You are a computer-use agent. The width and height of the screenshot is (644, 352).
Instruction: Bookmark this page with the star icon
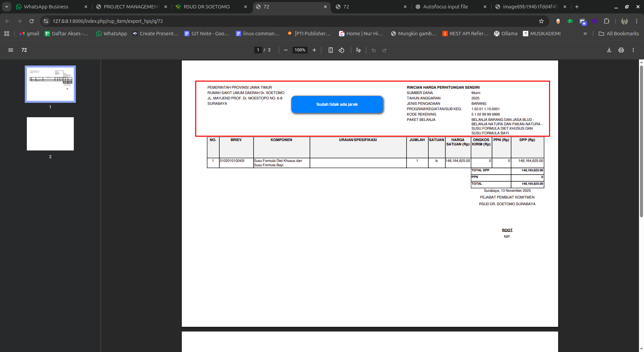click(x=541, y=21)
